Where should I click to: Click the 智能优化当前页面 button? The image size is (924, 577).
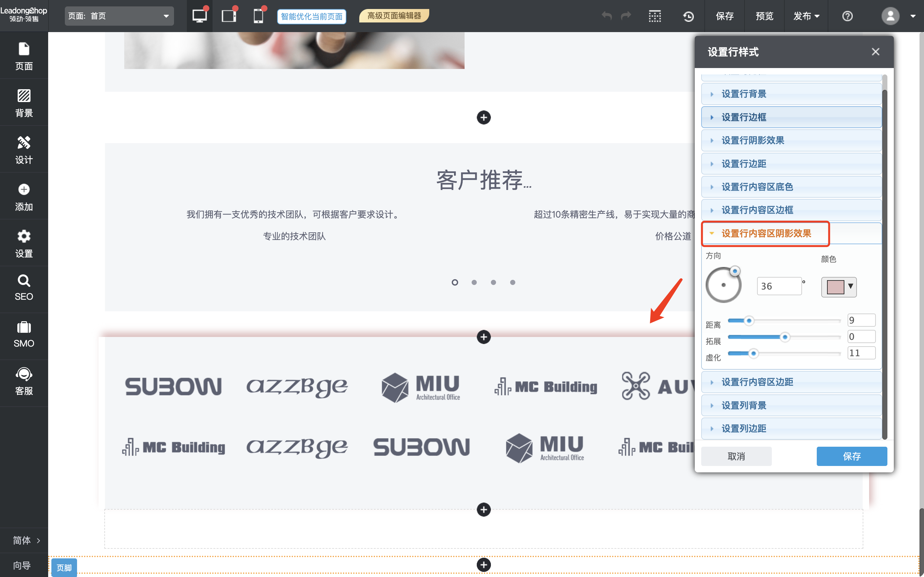pyautogui.click(x=311, y=16)
